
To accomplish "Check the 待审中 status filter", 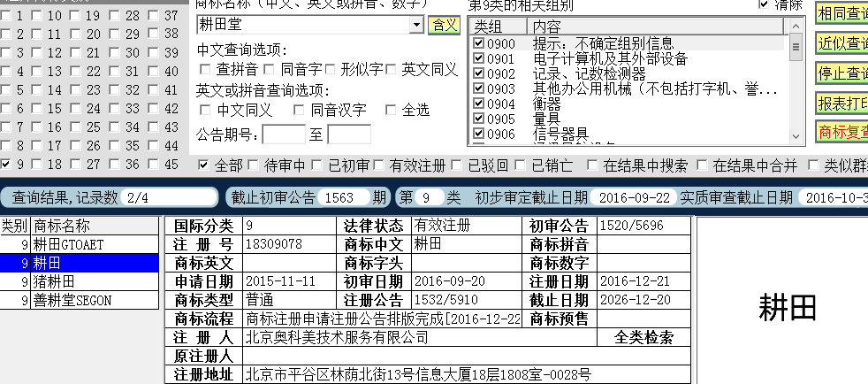I will [x=254, y=165].
